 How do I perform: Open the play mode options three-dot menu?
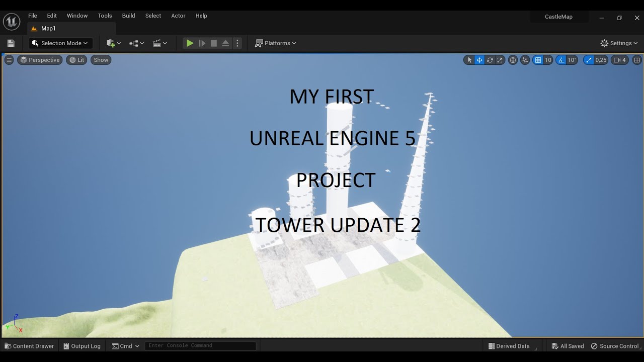click(x=237, y=43)
